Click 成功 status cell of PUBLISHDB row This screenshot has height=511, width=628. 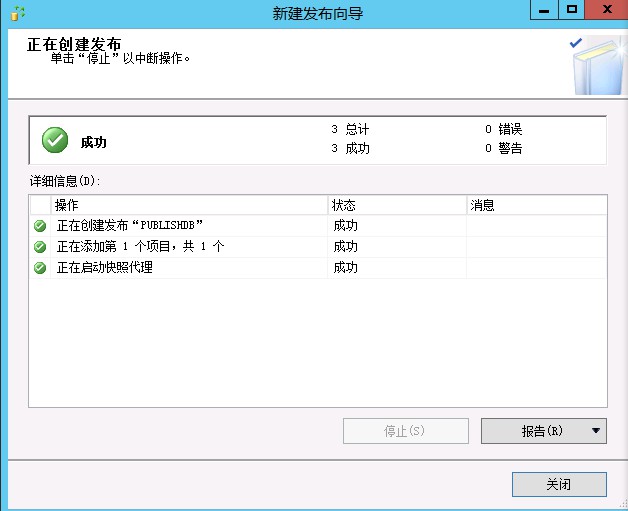coord(346,226)
